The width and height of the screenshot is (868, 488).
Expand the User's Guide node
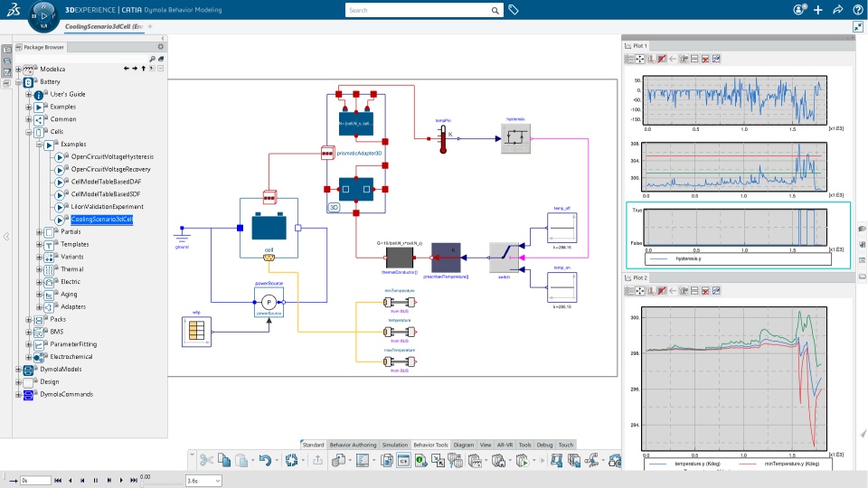pos(29,95)
